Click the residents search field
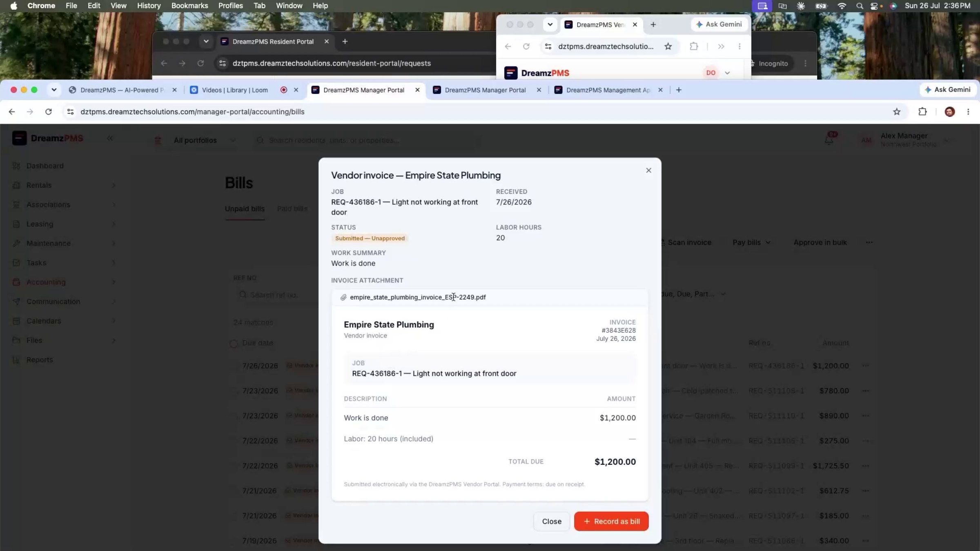The height and width of the screenshot is (551, 980). pos(367,140)
